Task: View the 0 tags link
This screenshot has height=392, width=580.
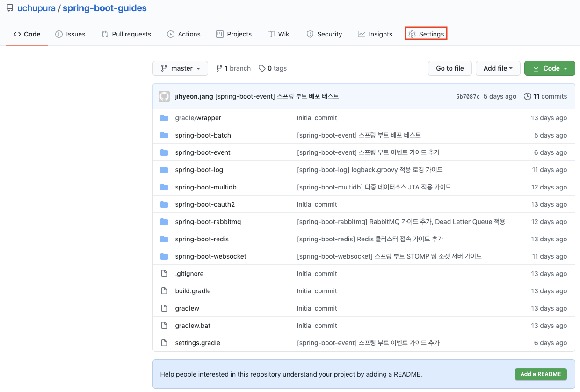Action: [x=273, y=68]
